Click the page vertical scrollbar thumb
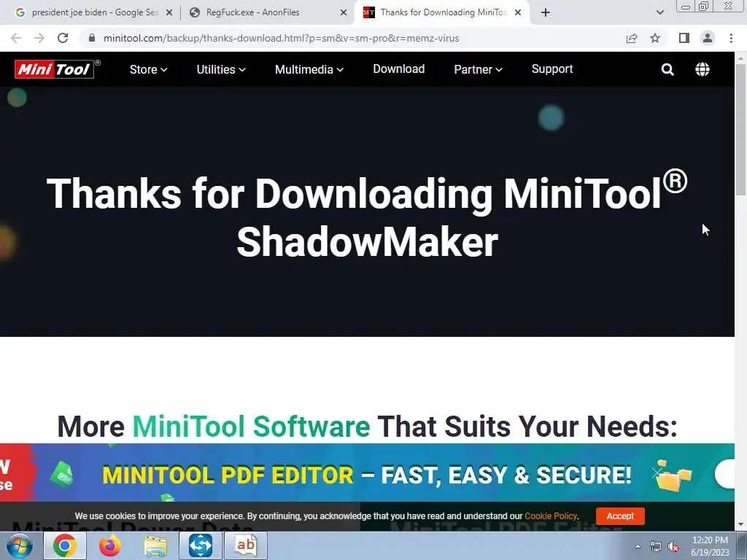This screenshot has width=747, height=560. pos(740,129)
